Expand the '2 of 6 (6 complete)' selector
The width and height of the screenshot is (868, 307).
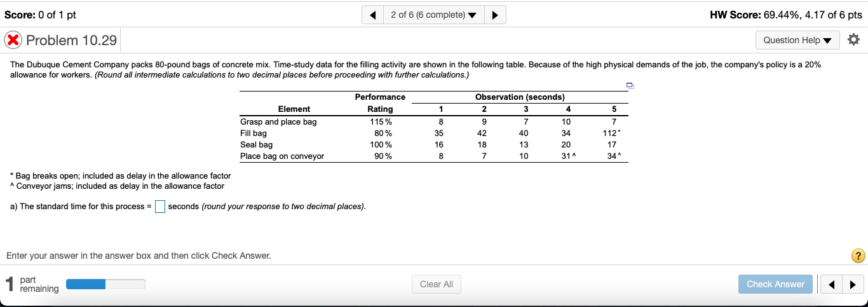coord(434,15)
